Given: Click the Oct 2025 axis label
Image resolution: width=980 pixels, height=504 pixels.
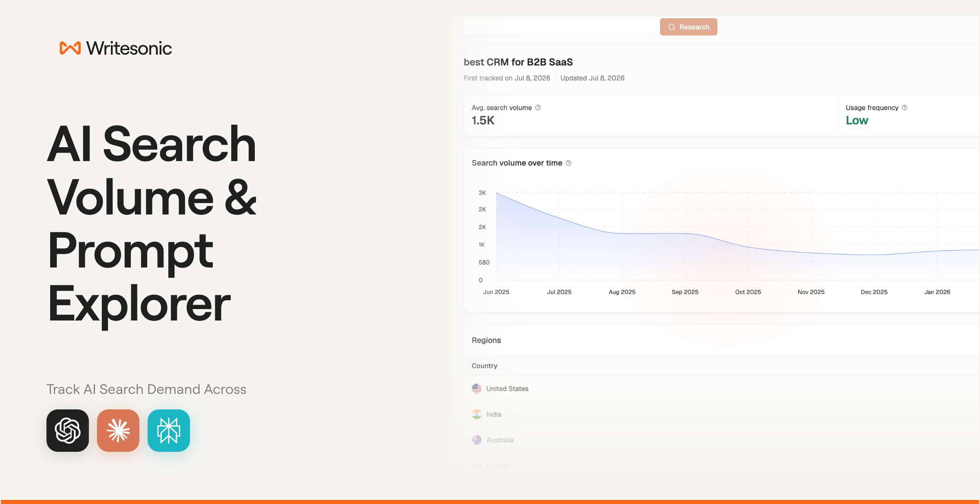Looking at the screenshot, I should click(x=748, y=292).
